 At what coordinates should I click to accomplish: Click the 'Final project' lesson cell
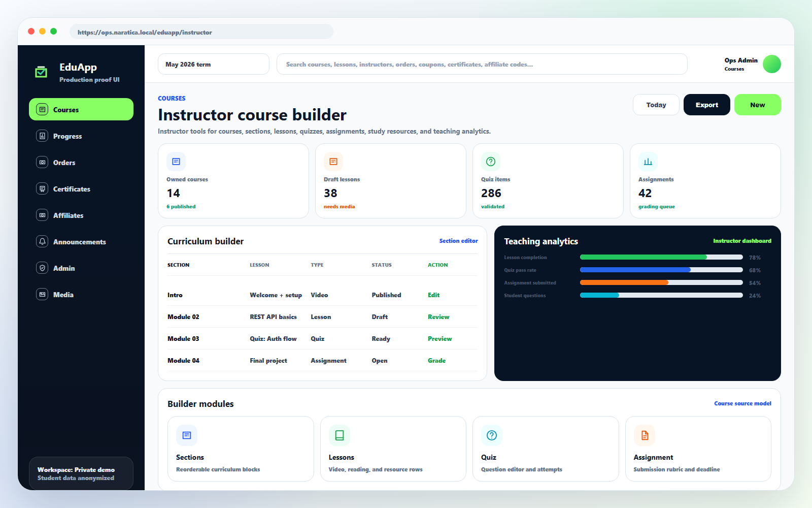pos(268,360)
